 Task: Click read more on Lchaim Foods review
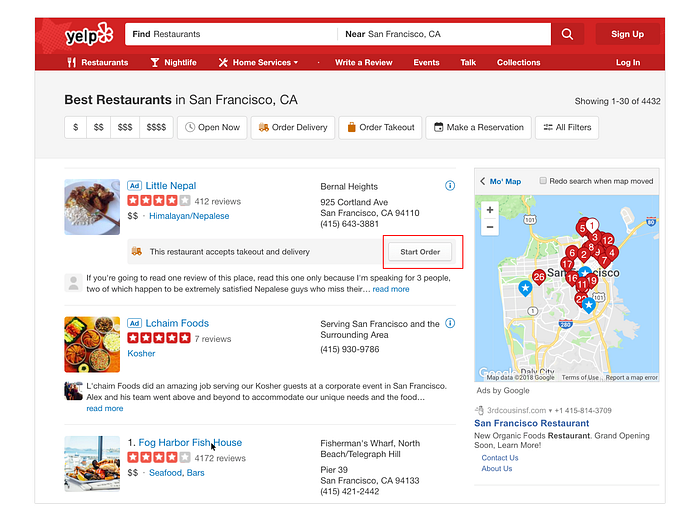(105, 408)
